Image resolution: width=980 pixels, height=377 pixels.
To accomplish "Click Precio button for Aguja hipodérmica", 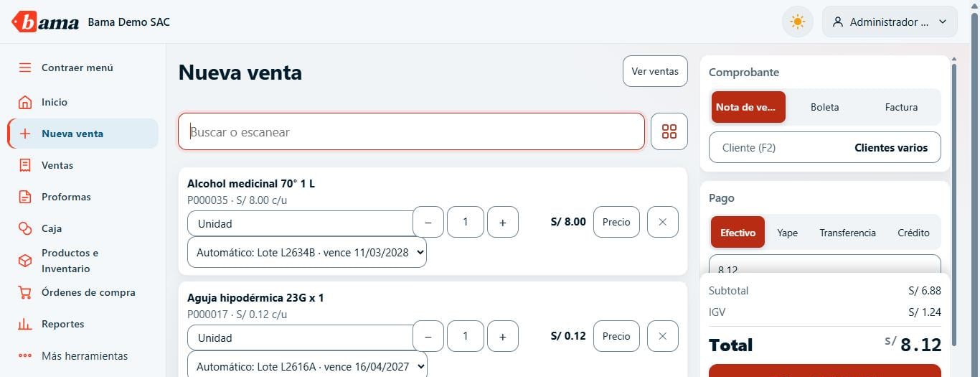I will [x=616, y=336].
